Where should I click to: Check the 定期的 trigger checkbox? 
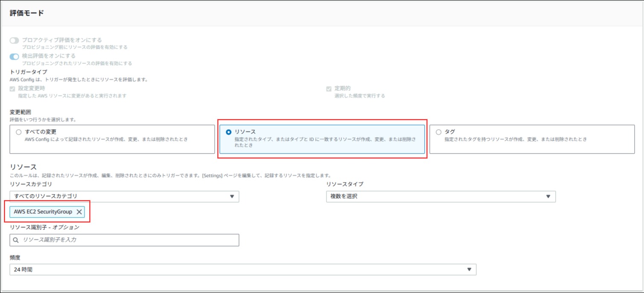329,89
